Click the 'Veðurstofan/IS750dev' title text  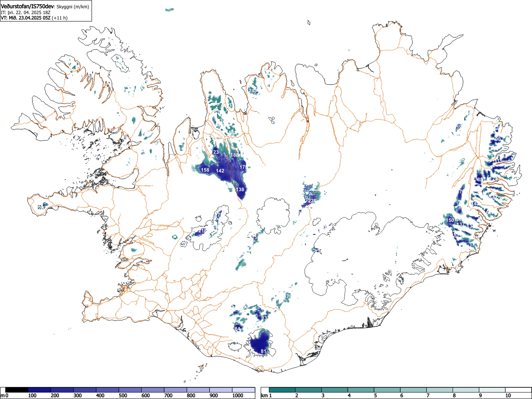click(27, 6)
